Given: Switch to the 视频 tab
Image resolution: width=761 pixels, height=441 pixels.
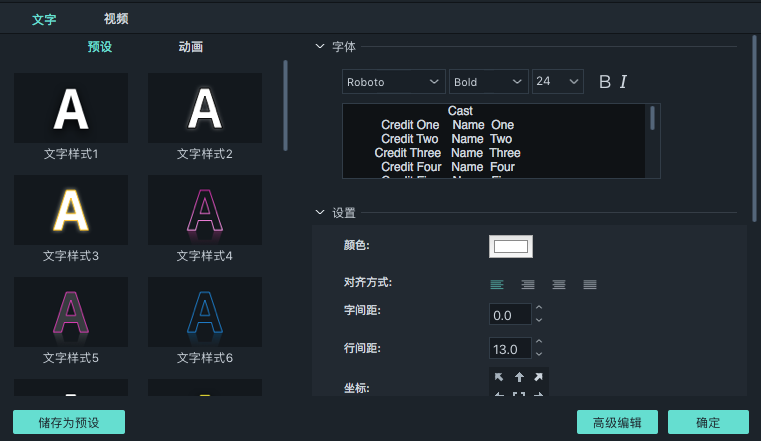Looking at the screenshot, I should point(116,19).
